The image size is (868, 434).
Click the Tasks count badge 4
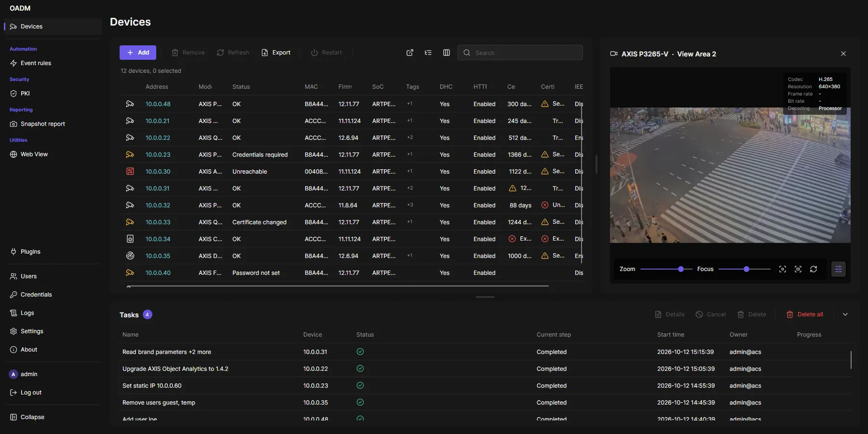pos(148,314)
